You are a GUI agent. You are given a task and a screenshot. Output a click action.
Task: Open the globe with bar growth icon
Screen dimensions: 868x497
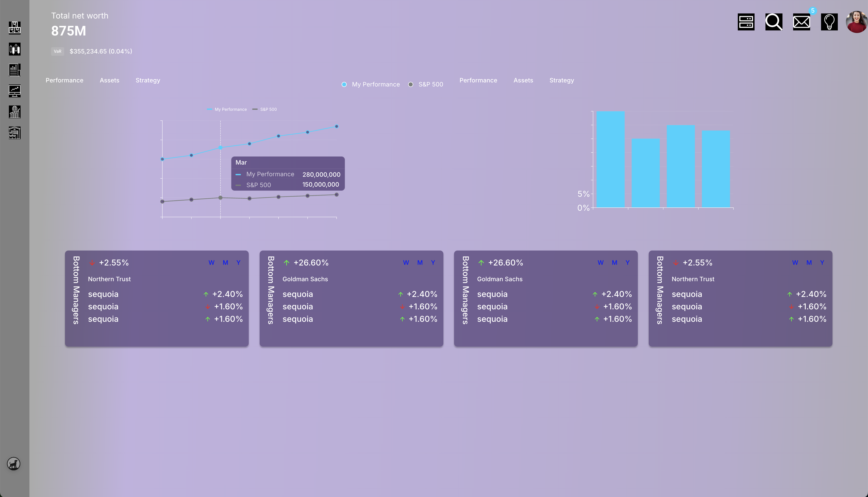pos(14,112)
